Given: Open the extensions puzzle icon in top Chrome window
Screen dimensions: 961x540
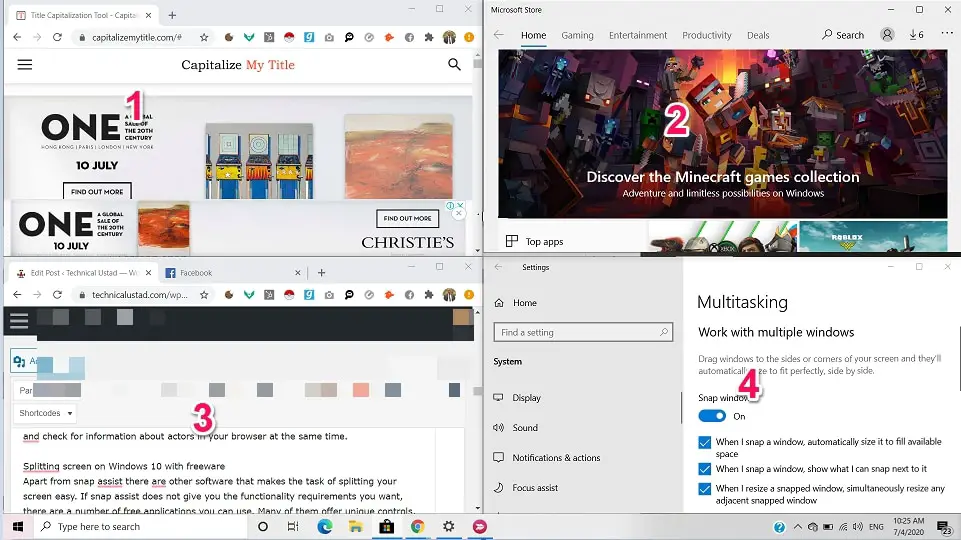Looking at the screenshot, I should point(429,37).
